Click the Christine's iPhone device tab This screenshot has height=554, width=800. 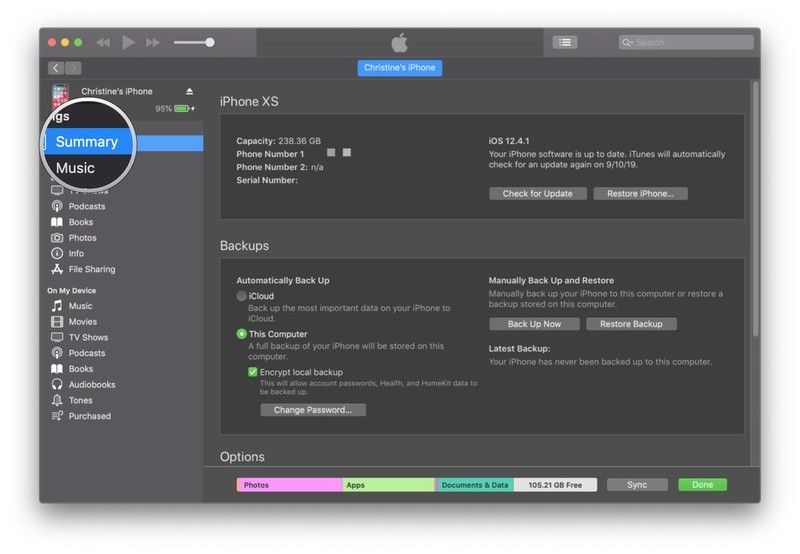[399, 68]
